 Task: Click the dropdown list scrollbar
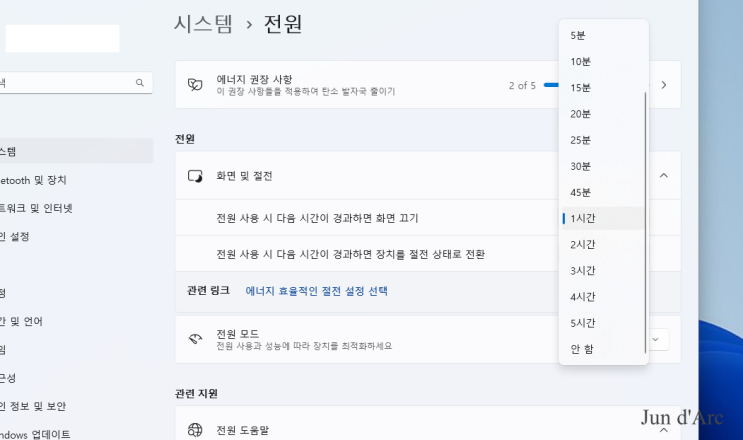tap(645, 223)
